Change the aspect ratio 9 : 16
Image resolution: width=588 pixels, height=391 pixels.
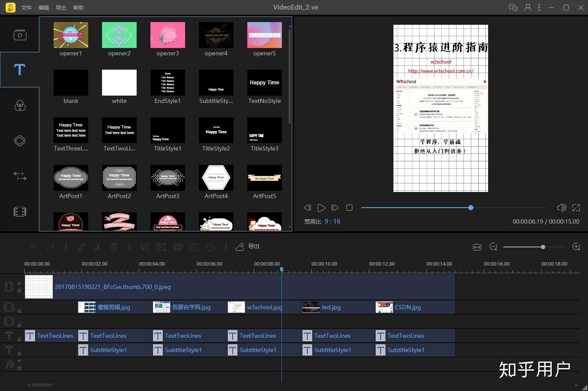tap(332, 221)
